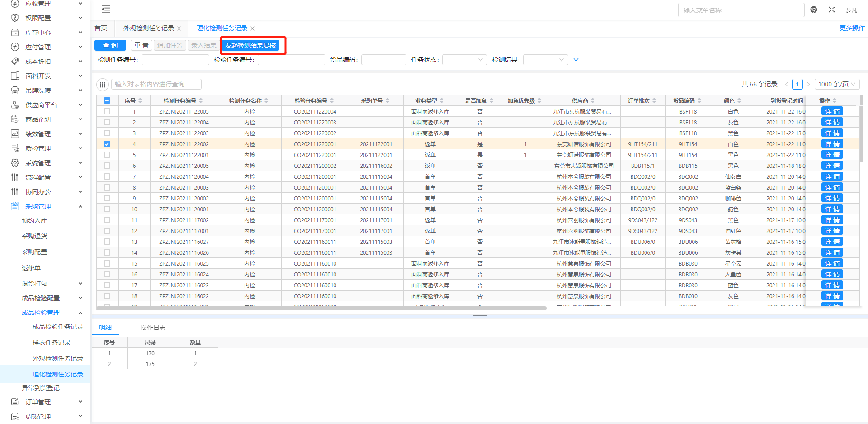Open the column settings grid icon
868x424 pixels.
pos(103,85)
